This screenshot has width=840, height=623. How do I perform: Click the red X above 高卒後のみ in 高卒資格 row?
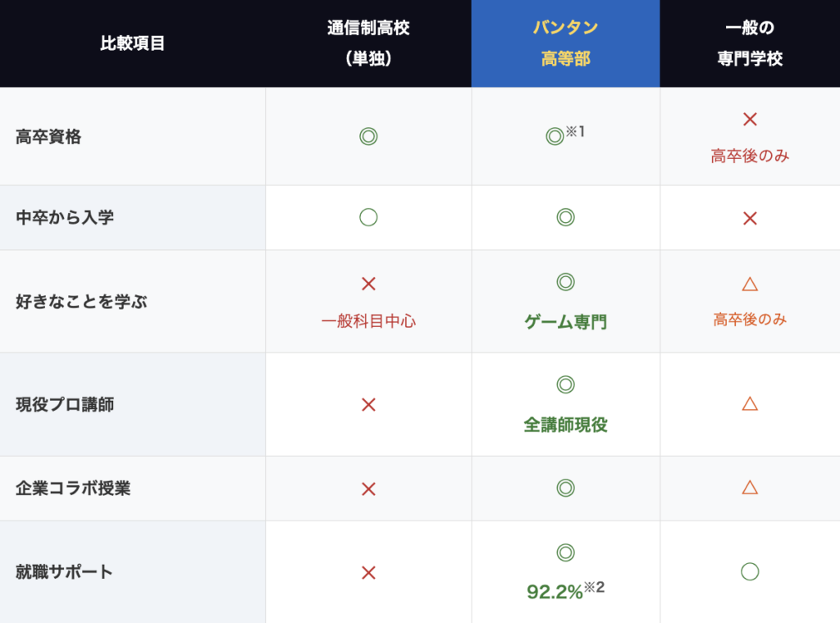750,120
